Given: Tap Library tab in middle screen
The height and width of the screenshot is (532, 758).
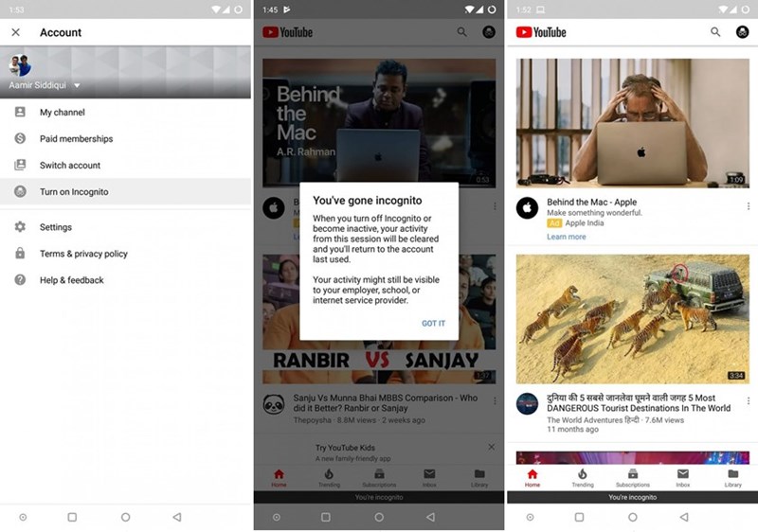Looking at the screenshot, I should coord(479,478).
